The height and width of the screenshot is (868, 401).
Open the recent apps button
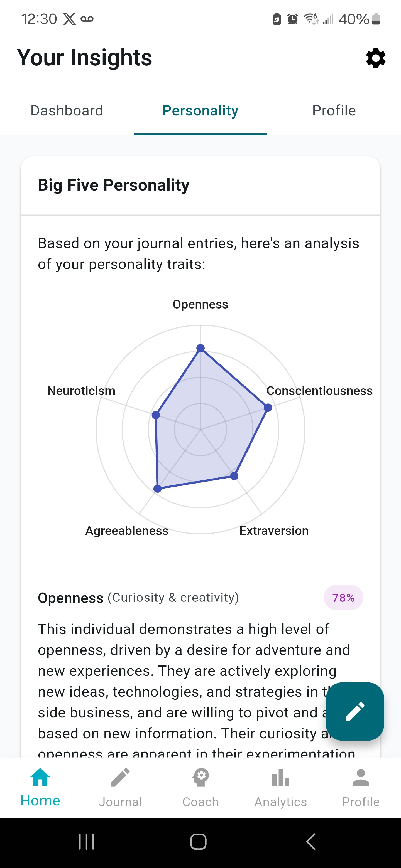tap(86, 842)
